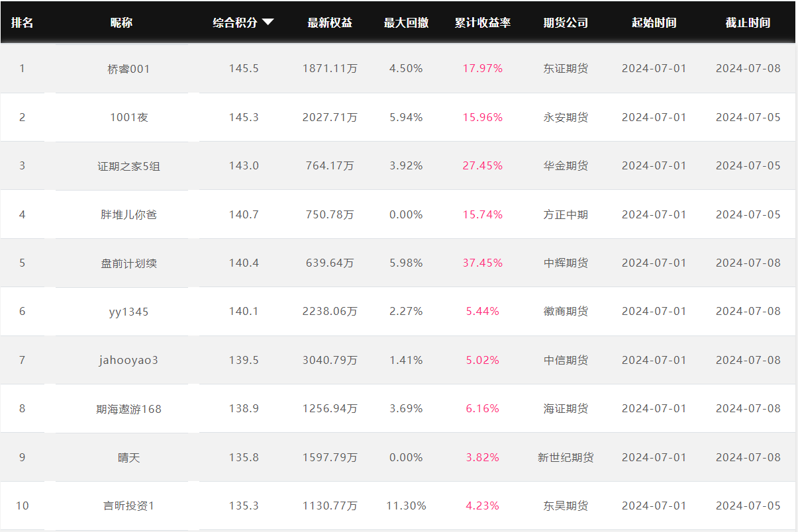Click cumulative return 6.16%
Screen dimensions: 798x532
pos(483,408)
